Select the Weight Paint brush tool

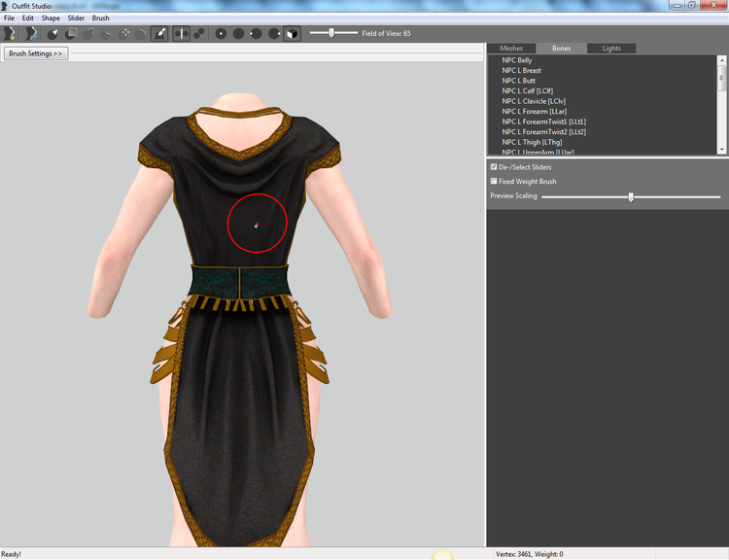159,33
